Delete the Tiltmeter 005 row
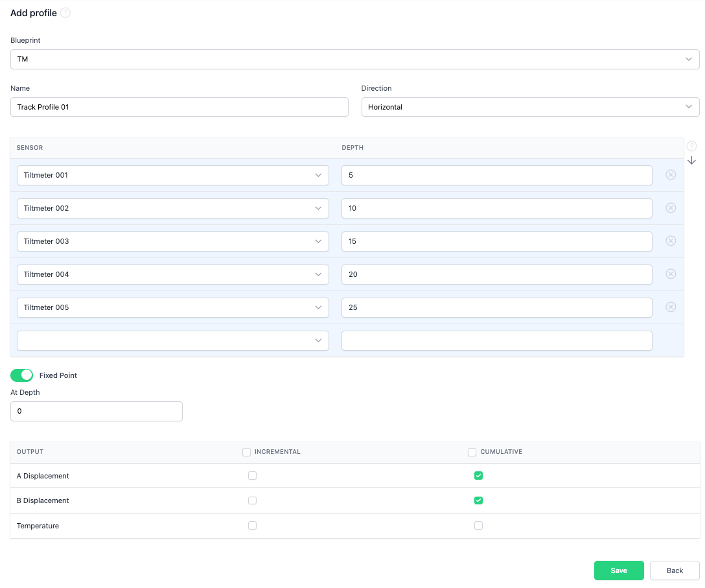Viewport: 705px width, 588px height. pyautogui.click(x=671, y=307)
